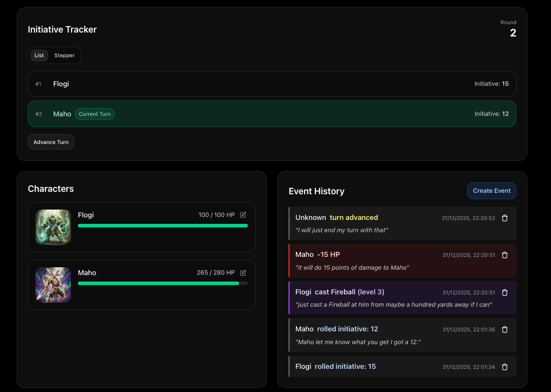Edit Maho's HP with pencil icon

[243, 273]
